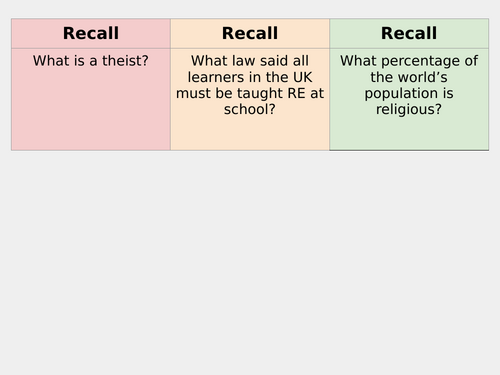Click the word 'religious?' in the green cell
500x375 pixels.
point(409,110)
